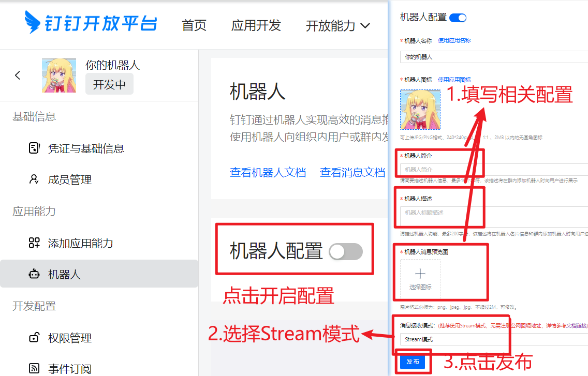Screen dimensions: 588x376
Task: Click the 机器人描述 text area
Action: [x=494, y=216]
